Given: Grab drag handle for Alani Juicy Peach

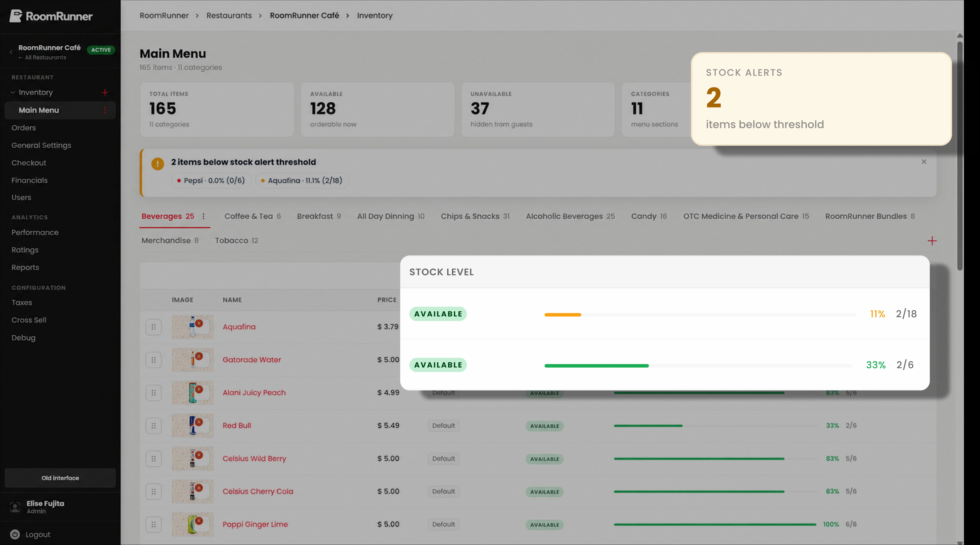Looking at the screenshot, I should pyautogui.click(x=154, y=393).
